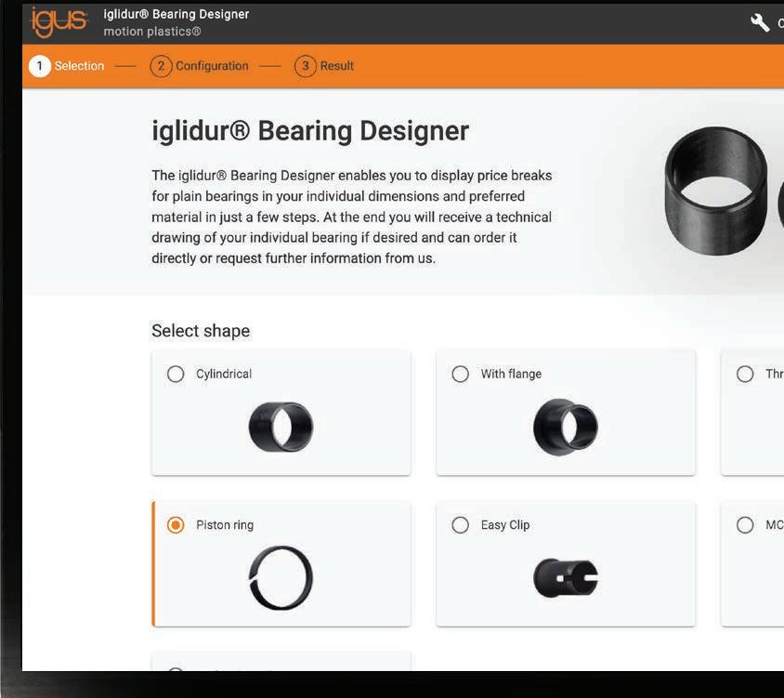The image size is (784, 698).
Task: Click the Easy Clip bearing image
Action: click(566, 578)
